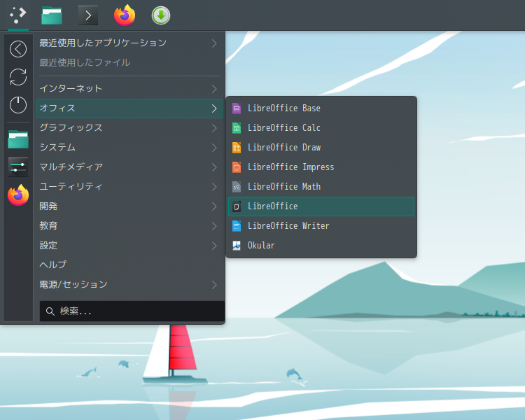Expand the 教育 submenu arrow

click(214, 226)
